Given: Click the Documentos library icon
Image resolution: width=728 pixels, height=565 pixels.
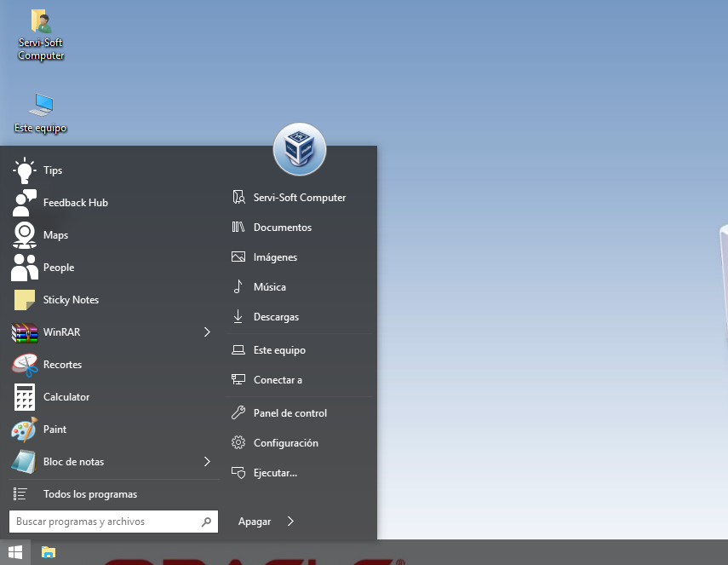Looking at the screenshot, I should tap(238, 227).
